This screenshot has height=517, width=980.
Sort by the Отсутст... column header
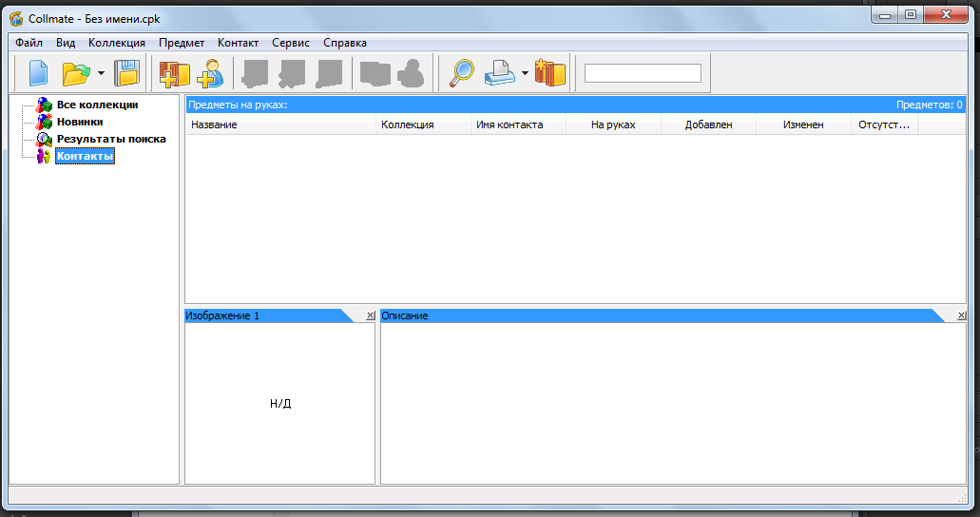[x=884, y=124]
